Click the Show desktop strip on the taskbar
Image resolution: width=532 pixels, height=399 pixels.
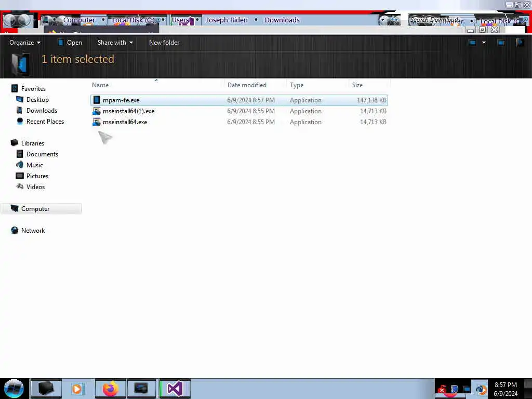point(528,389)
